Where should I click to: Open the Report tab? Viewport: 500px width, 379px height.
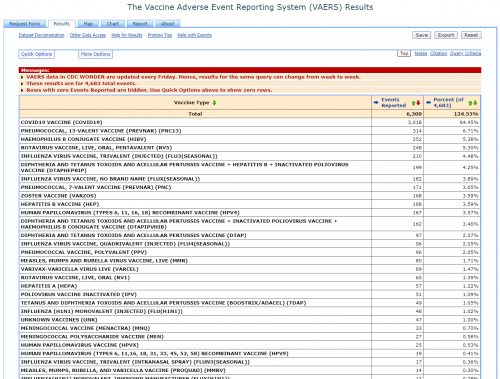(x=140, y=24)
